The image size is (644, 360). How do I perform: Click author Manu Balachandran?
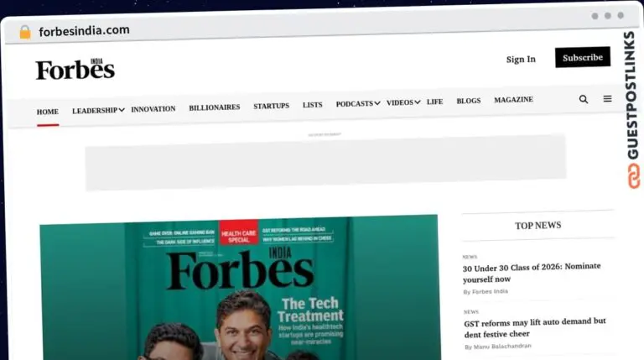point(502,347)
